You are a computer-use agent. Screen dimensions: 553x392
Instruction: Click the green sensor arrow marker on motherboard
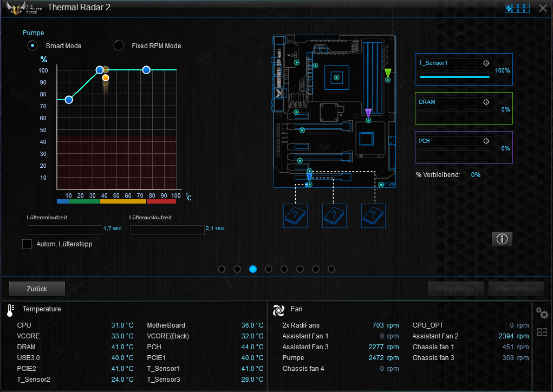388,73
